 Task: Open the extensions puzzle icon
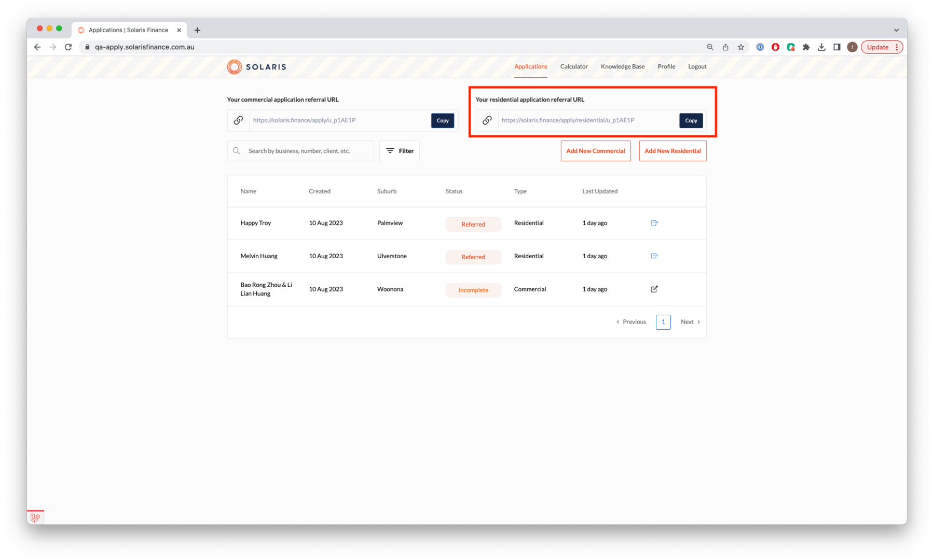806,47
